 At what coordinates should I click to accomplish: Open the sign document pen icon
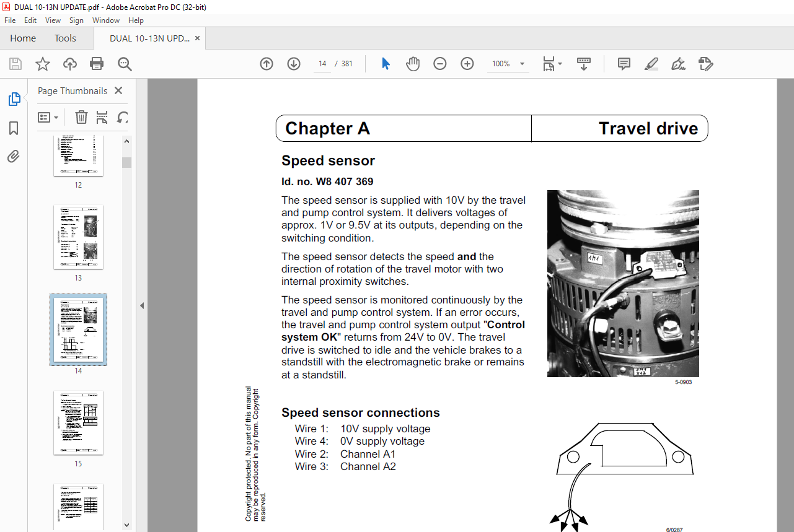(x=679, y=64)
